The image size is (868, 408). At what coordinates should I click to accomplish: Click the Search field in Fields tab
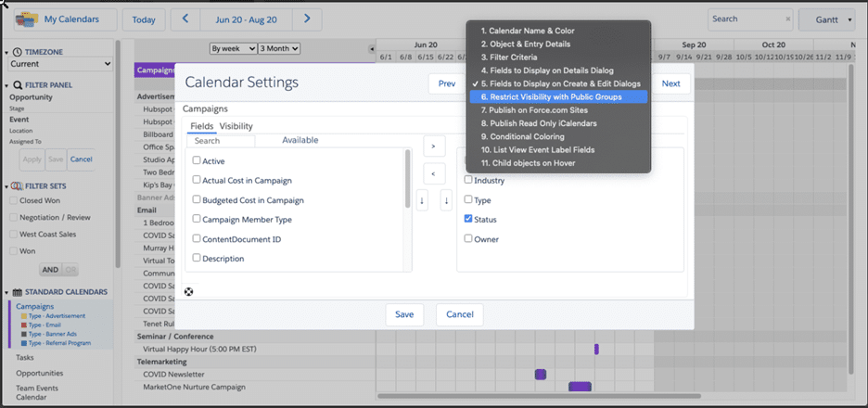pos(220,141)
